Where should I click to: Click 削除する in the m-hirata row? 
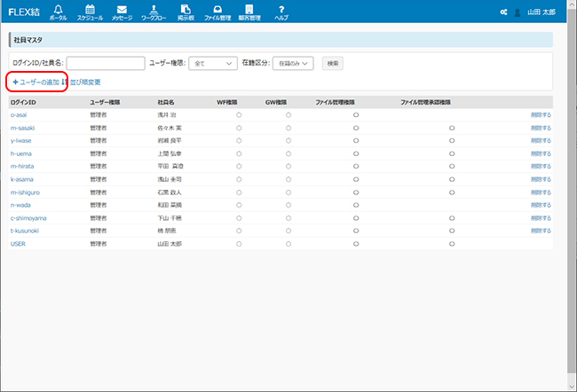pyautogui.click(x=541, y=166)
